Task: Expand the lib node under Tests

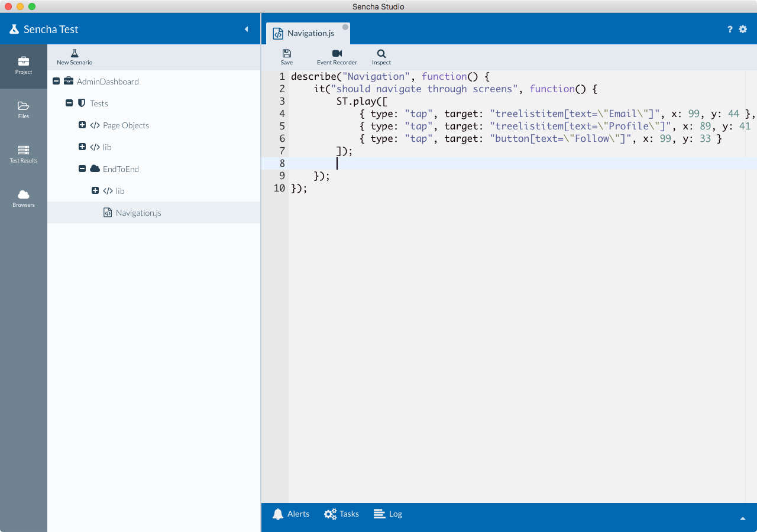Action: point(82,147)
